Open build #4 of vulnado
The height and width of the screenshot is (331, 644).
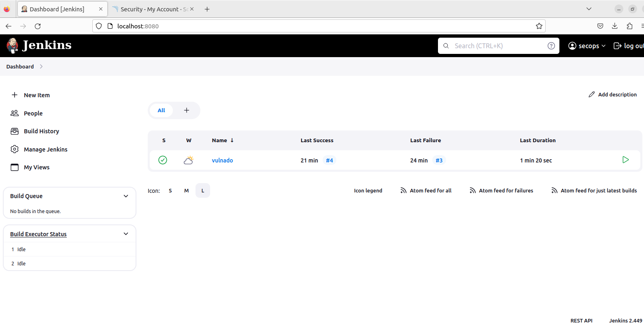329,160
